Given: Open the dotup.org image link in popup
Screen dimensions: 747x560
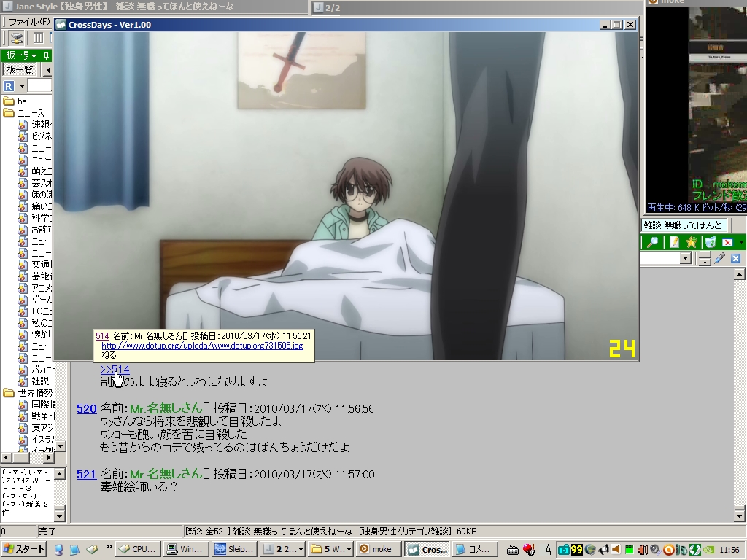Looking at the screenshot, I should (x=201, y=346).
